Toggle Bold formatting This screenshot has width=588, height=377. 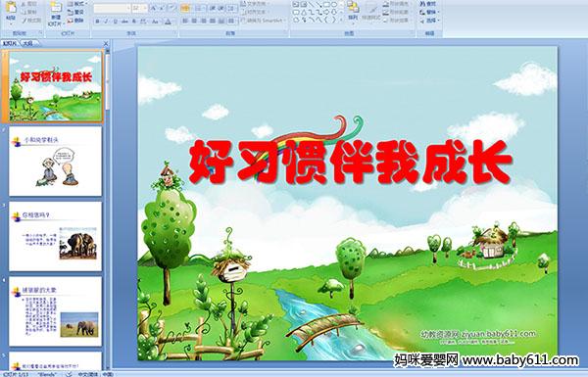[x=97, y=22]
